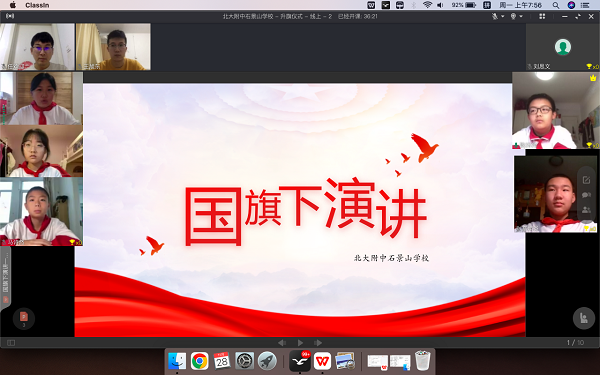
Task: Open Calendar from the Dock
Action: pos(222,361)
